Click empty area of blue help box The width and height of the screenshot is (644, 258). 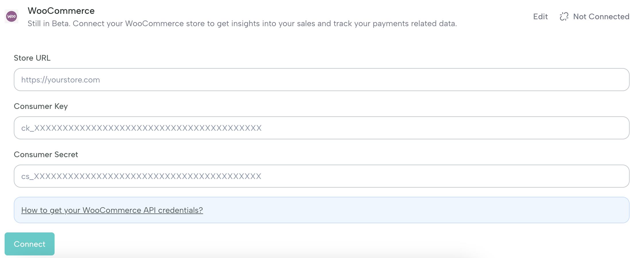click(x=402, y=210)
